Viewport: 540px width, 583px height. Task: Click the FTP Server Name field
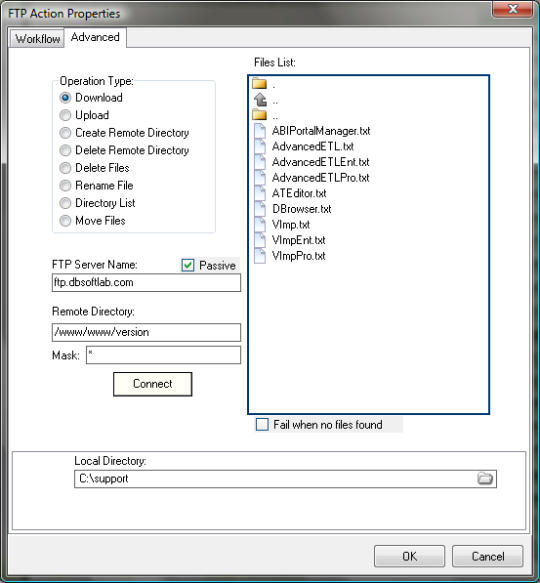point(146,283)
